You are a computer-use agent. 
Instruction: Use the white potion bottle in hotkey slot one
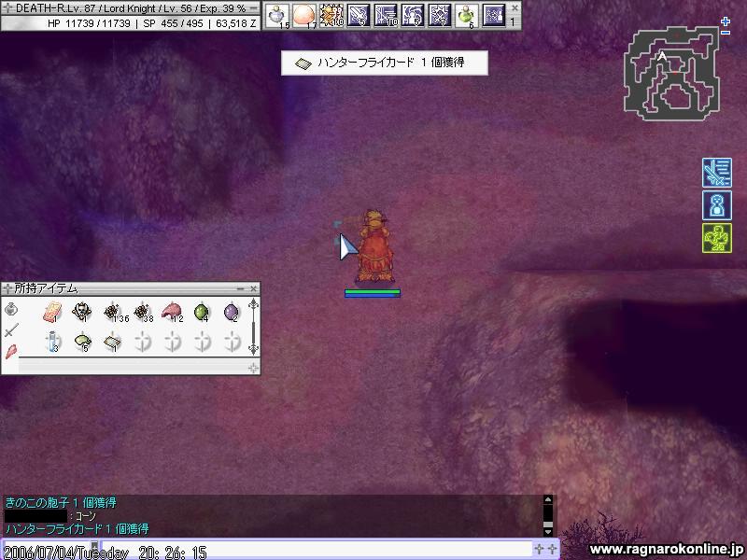click(x=277, y=15)
